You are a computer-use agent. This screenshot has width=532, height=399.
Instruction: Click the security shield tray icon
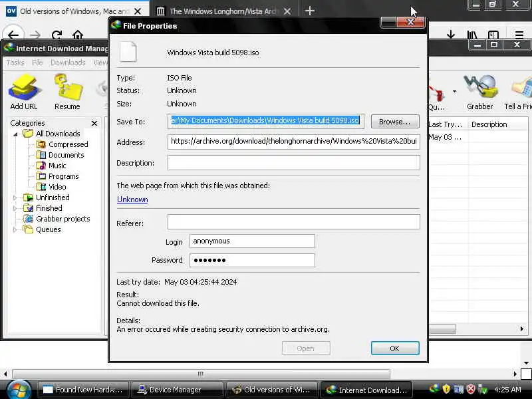point(446,389)
